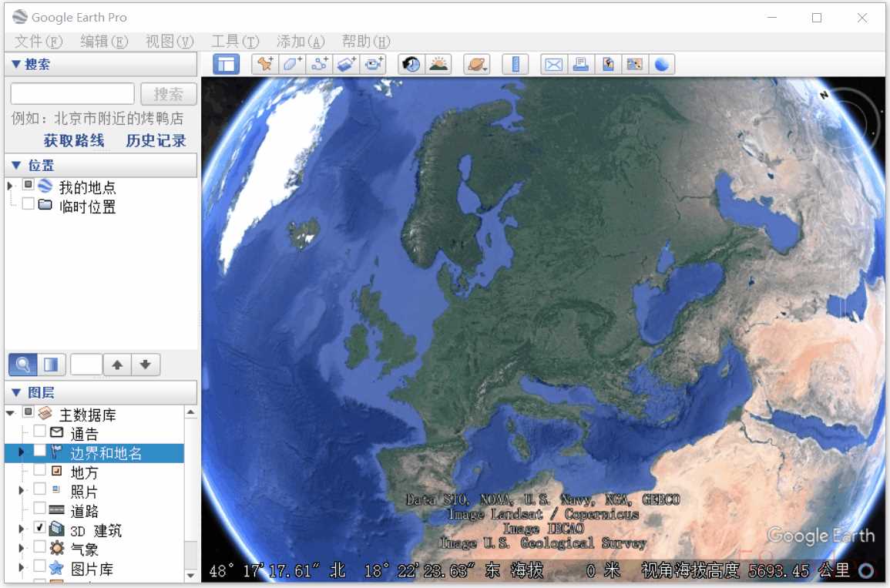Image resolution: width=890 pixels, height=588 pixels.
Task: Click the email envelope toolbar icon
Action: (553, 65)
